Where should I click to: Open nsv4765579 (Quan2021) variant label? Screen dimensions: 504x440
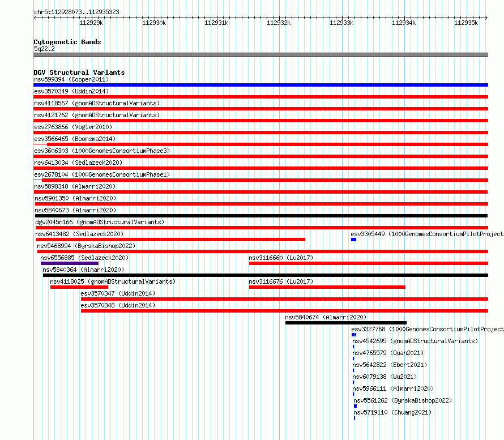click(388, 353)
